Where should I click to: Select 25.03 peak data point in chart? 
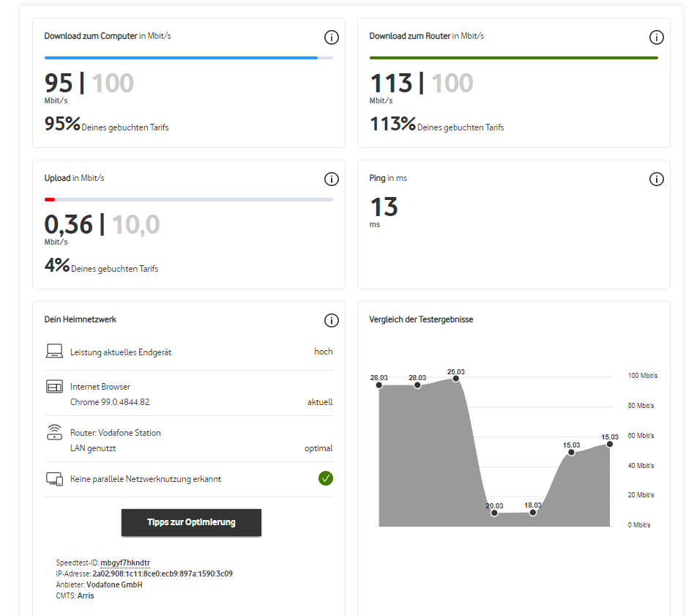[x=456, y=379]
